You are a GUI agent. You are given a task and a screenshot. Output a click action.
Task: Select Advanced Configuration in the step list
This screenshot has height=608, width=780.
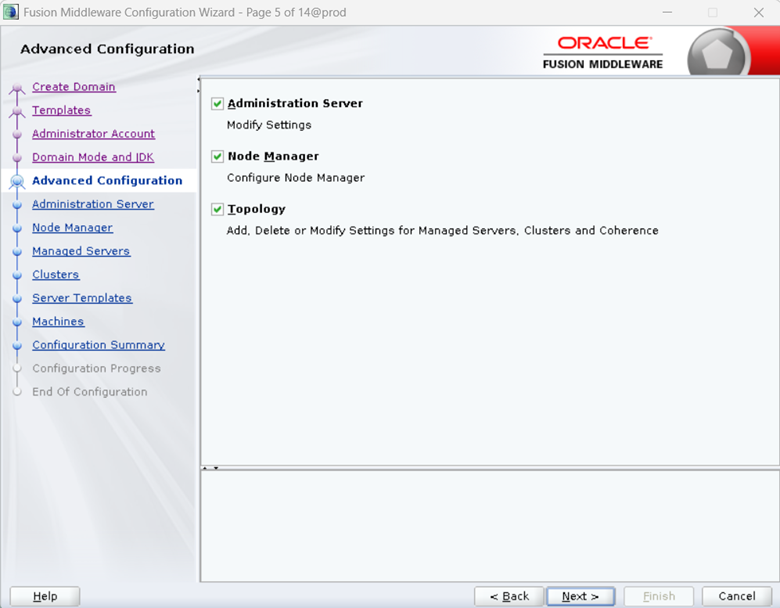point(107,180)
